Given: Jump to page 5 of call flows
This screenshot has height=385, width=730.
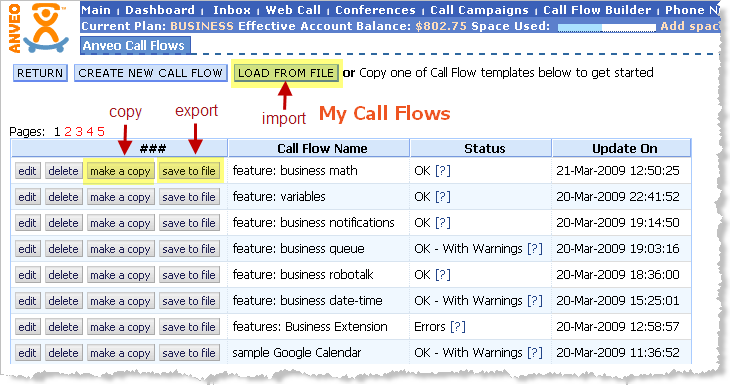Looking at the screenshot, I should tap(101, 132).
